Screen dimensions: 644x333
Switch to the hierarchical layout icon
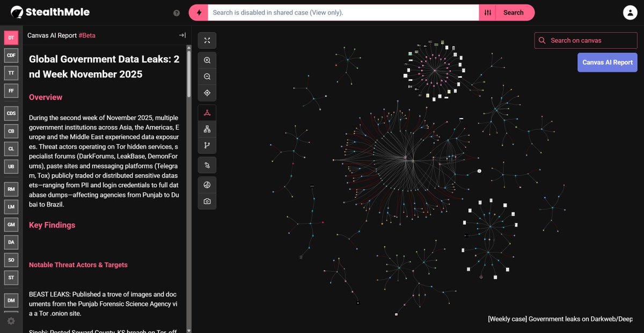pos(207,129)
